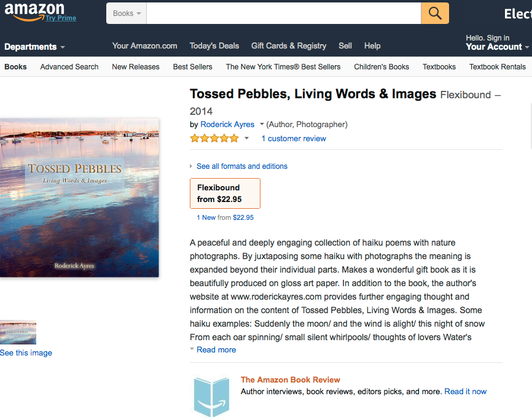
Task: Click the Amazon Book Review book icon
Action: pyautogui.click(x=211, y=396)
